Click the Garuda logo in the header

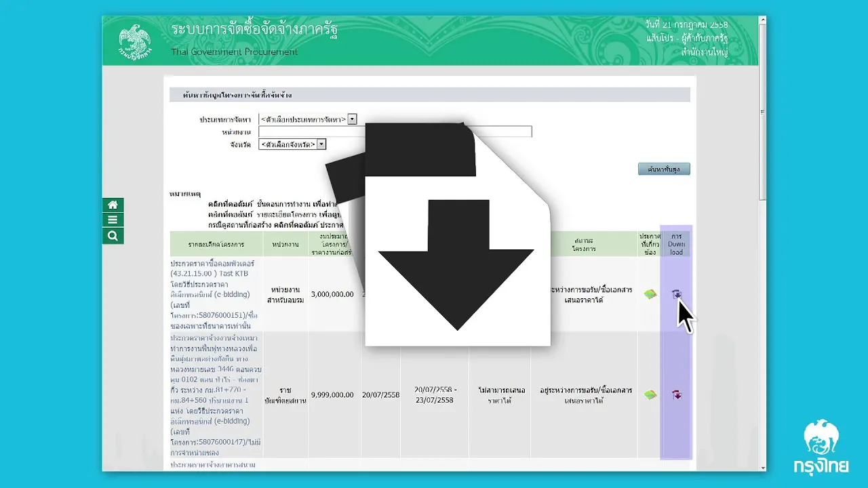point(135,41)
